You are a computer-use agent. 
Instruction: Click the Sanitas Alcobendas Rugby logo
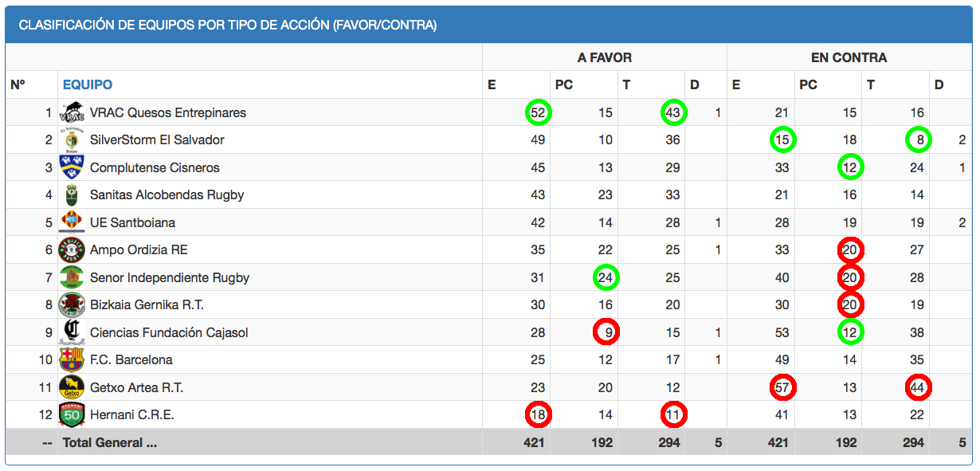click(72, 194)
